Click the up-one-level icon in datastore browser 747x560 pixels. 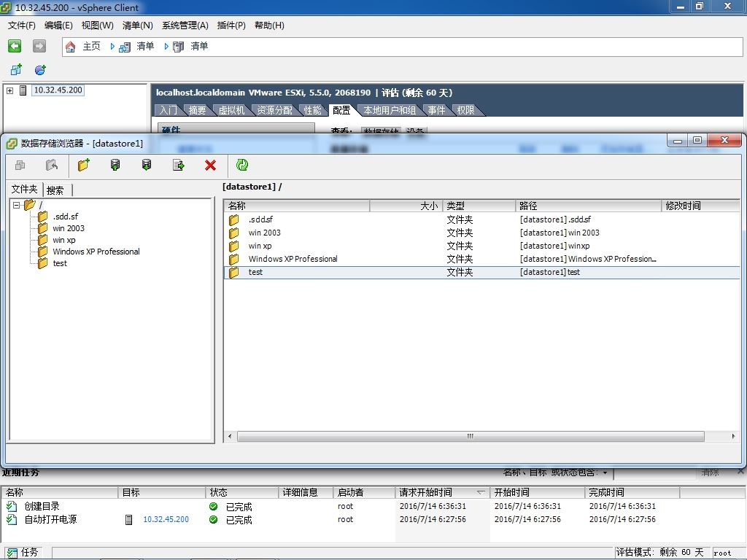(x=52, y=166)
